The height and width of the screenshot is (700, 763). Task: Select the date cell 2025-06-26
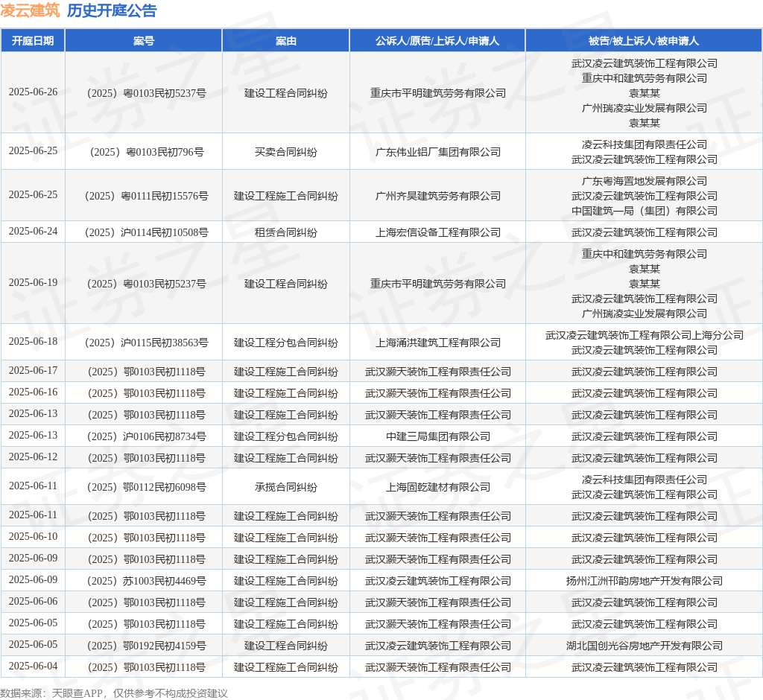33,92
